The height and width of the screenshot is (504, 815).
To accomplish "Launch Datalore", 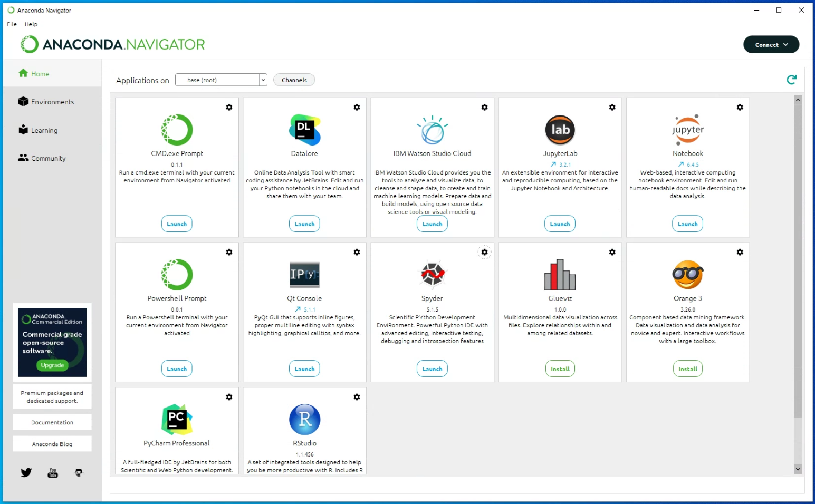I will (x=304, y=224).
